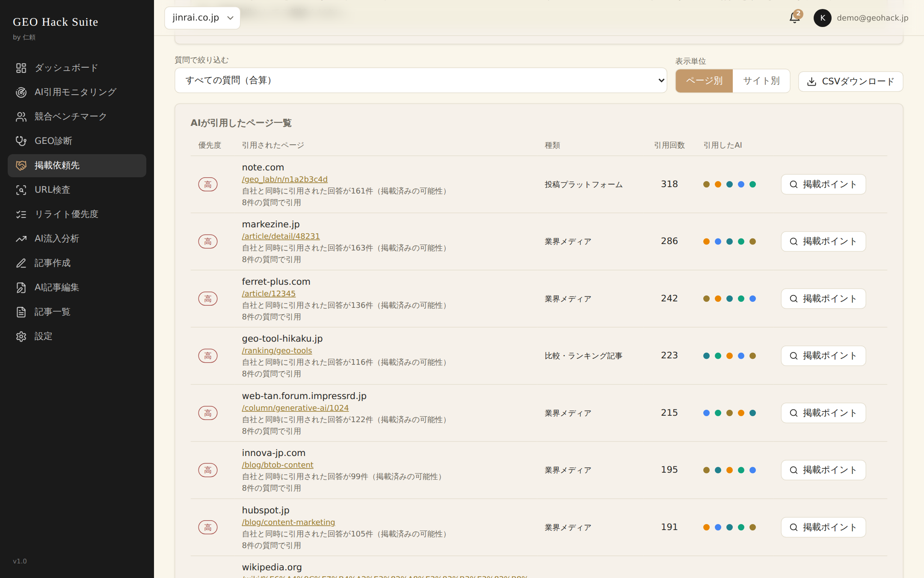Click the K user avatar
Viewport: 924px width, 578px height.
pyautogui.click(x=822, y=18)
